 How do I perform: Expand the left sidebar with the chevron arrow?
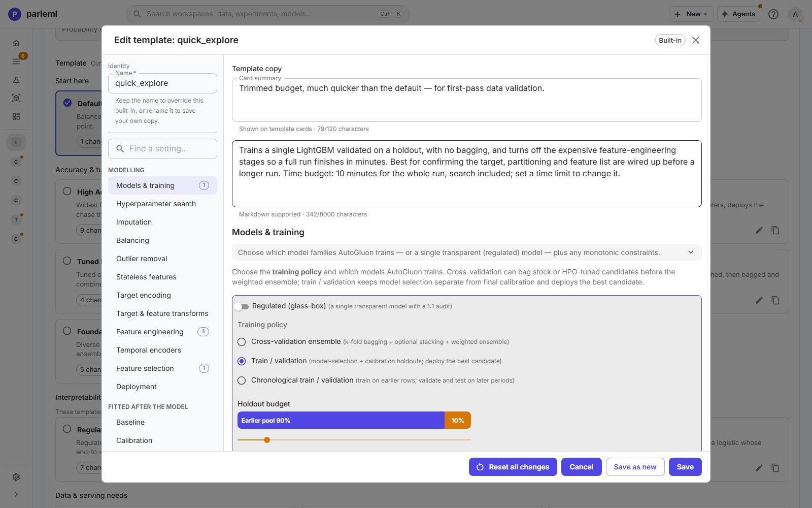pyautogui.click(x=16, y=494)
